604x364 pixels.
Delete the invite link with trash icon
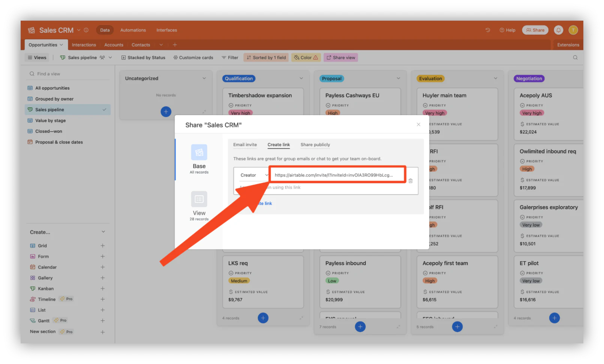[x=410, y=181]
